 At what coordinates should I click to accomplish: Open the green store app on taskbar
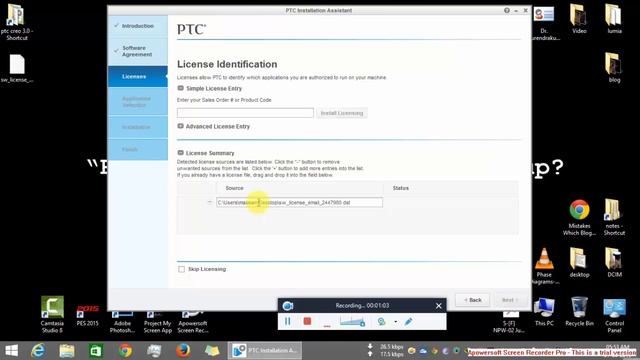coord(96,351)
